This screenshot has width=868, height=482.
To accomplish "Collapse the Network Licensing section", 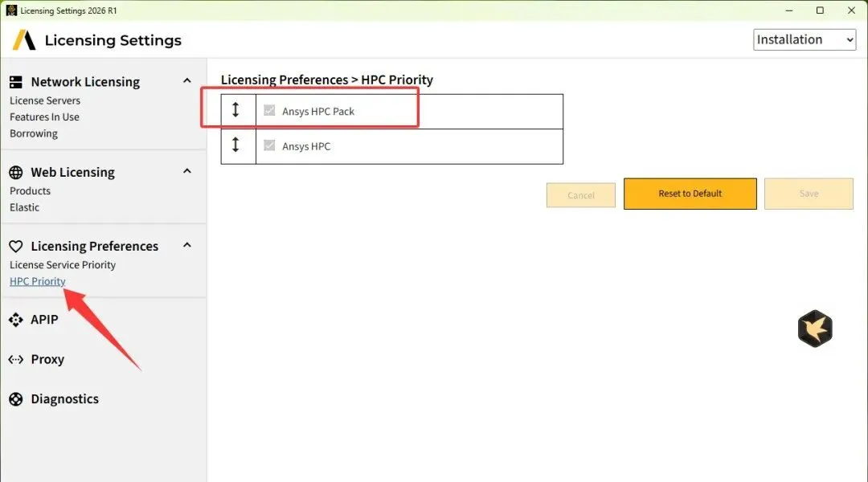I will click(187, 81).
